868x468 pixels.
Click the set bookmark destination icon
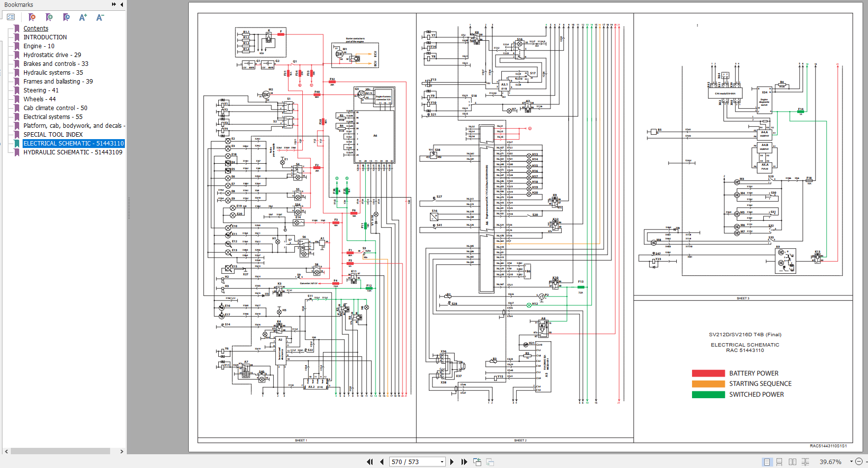click(66, 17)
